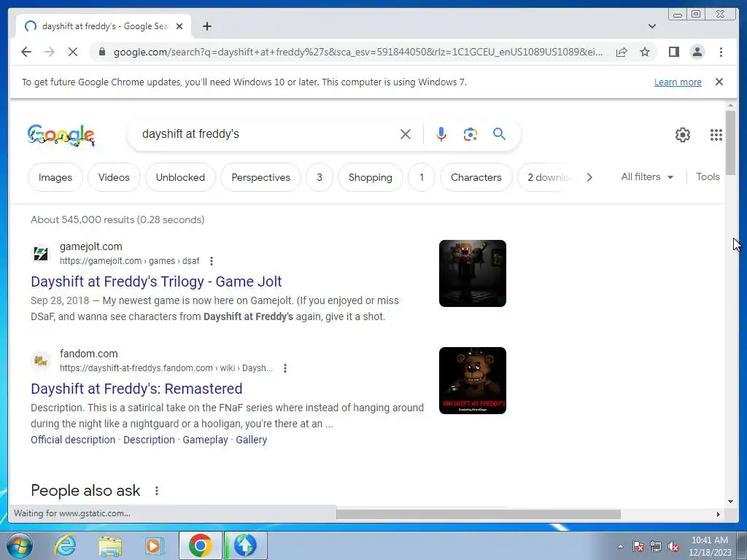Click the scroll right arrow

tap(719, 514)
